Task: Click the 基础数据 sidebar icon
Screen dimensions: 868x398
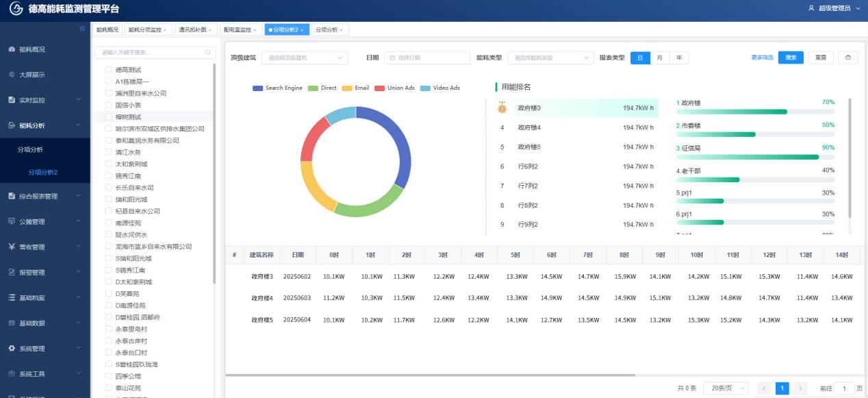Action: coord(11,323)
